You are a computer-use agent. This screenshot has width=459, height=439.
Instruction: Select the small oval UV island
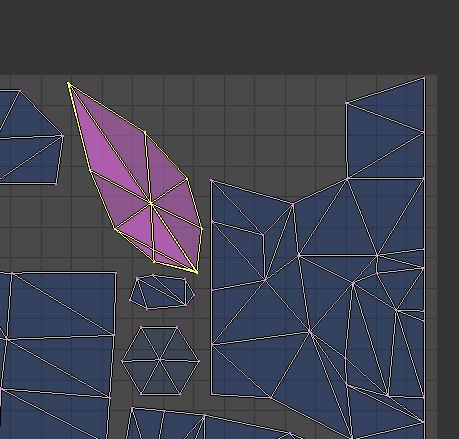(x=162, y=292)
